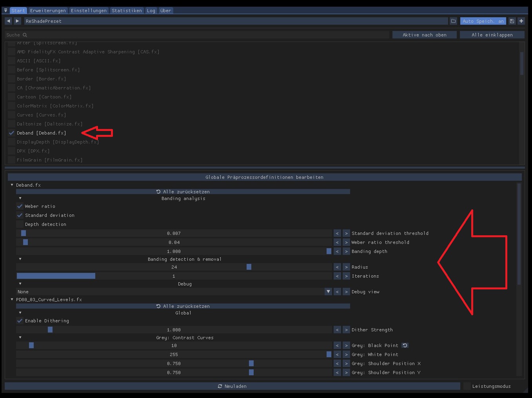
Task: Toggle the Leistungsmodus checkbox
Action: (x=467, y=386)
